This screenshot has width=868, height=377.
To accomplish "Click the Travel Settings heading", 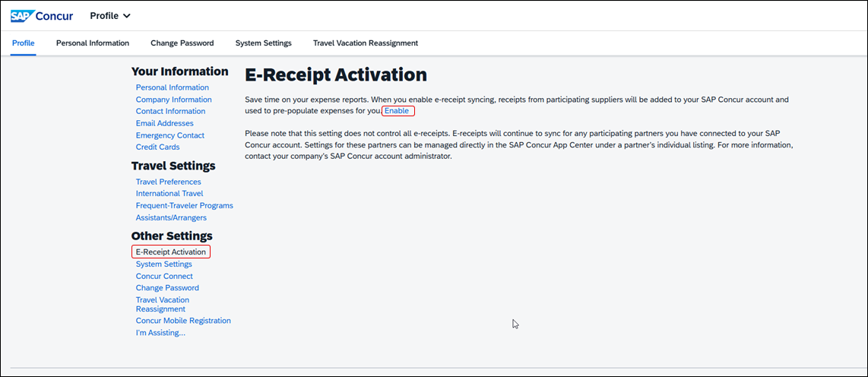I will point(173,166).
